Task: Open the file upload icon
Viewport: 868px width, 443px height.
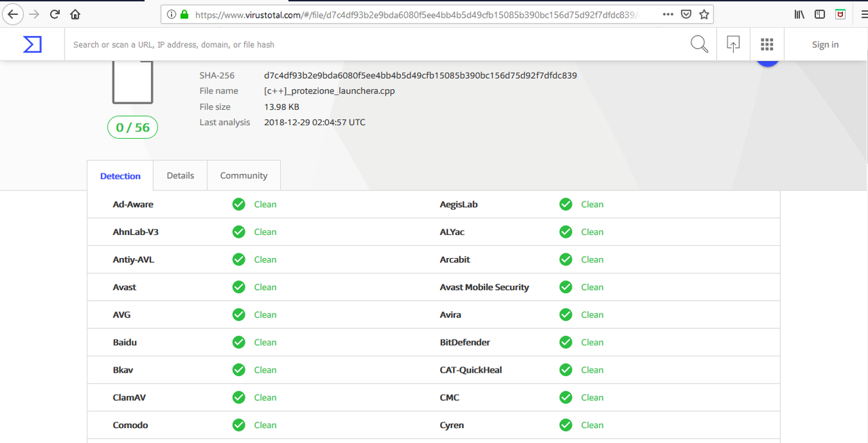Action: [x=733, y=44]
